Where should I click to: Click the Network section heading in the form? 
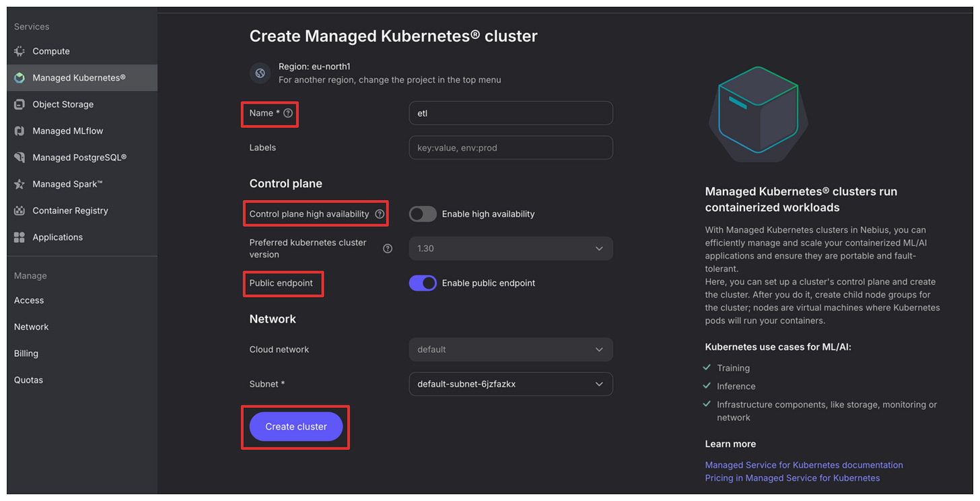[273, 319]
